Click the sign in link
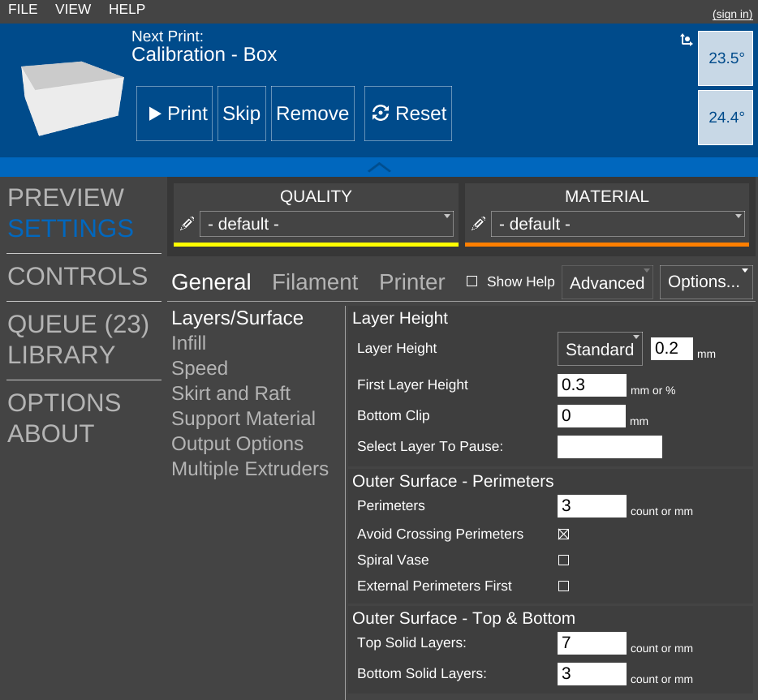 click(x=732, y=14)
